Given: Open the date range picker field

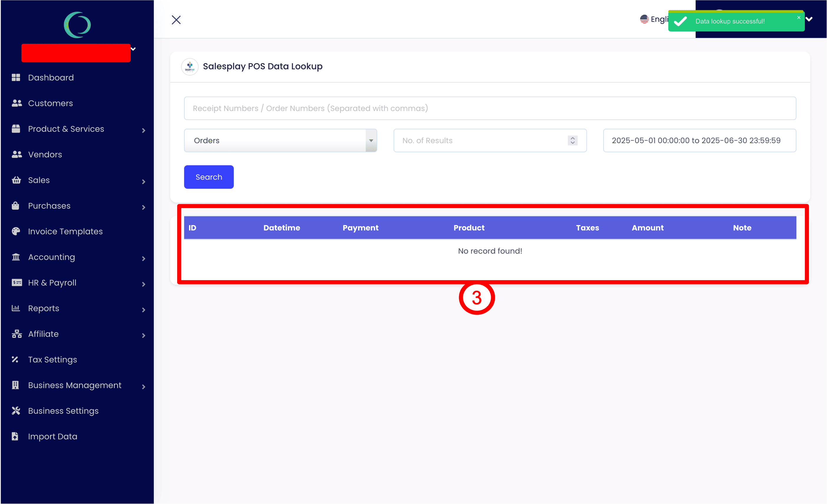Looking at the screenshot, I should click(x=699, y=141).
